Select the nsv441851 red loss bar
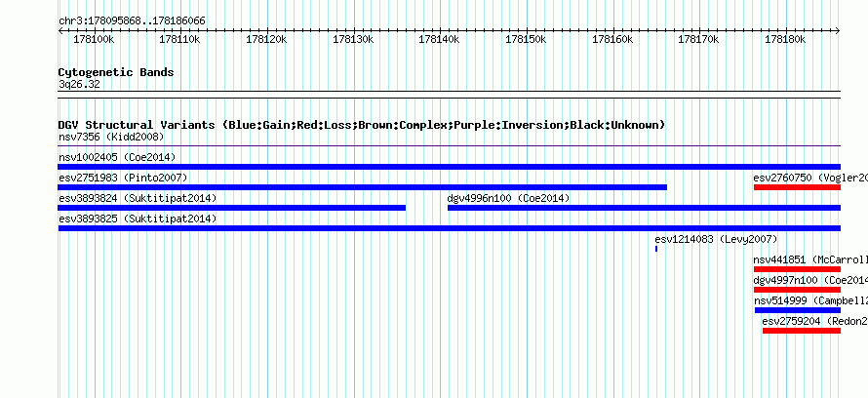This screenshot has height=398, width=868. pyautogui.click(x=797, y=269)
